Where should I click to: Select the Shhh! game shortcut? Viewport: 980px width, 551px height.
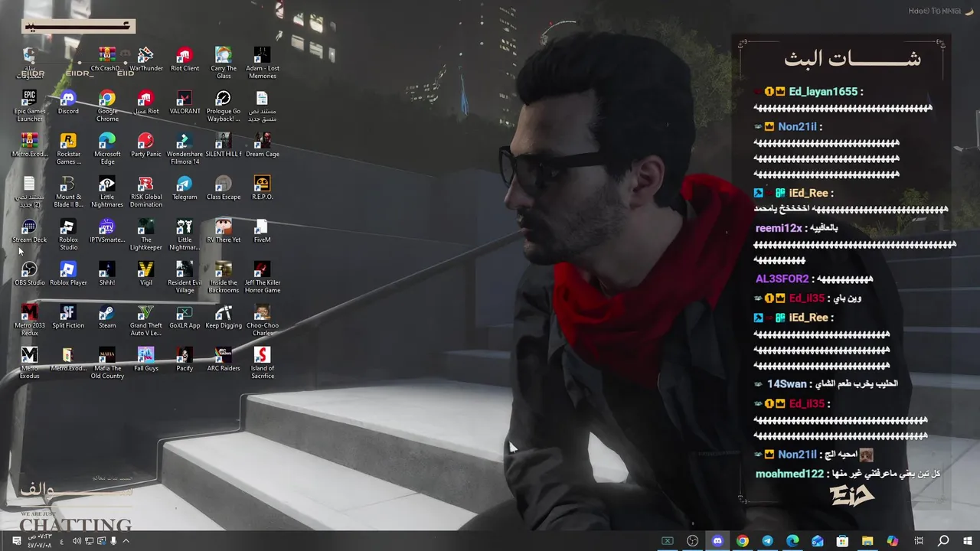[x=107, y=273]
